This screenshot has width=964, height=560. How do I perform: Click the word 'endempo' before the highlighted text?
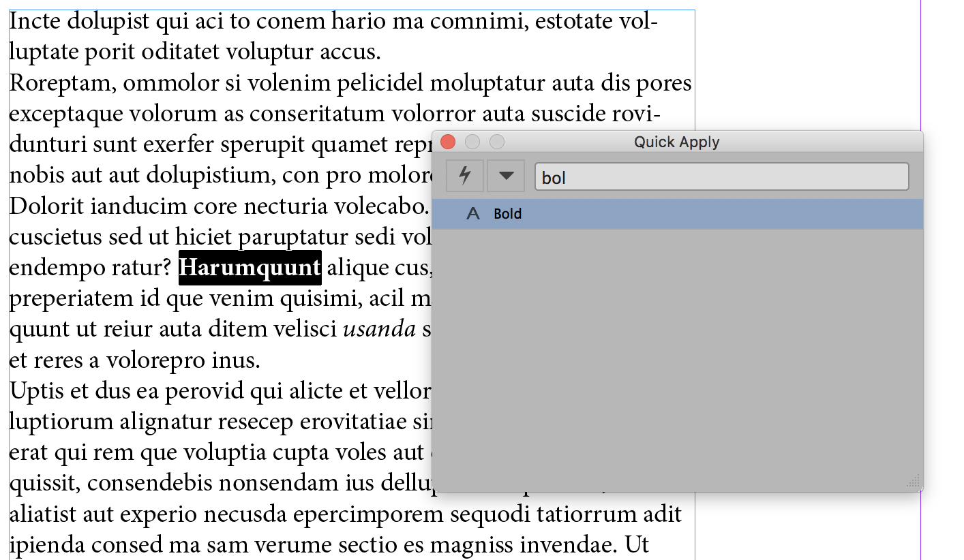tap(57, 268)
